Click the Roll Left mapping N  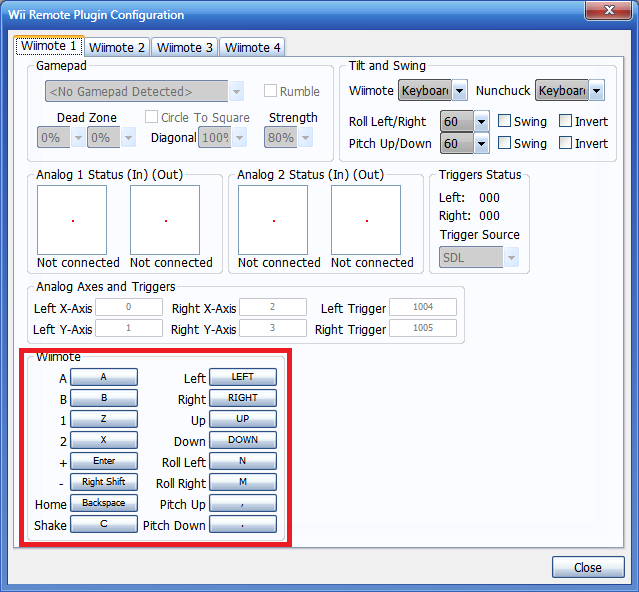click(242, 461)
